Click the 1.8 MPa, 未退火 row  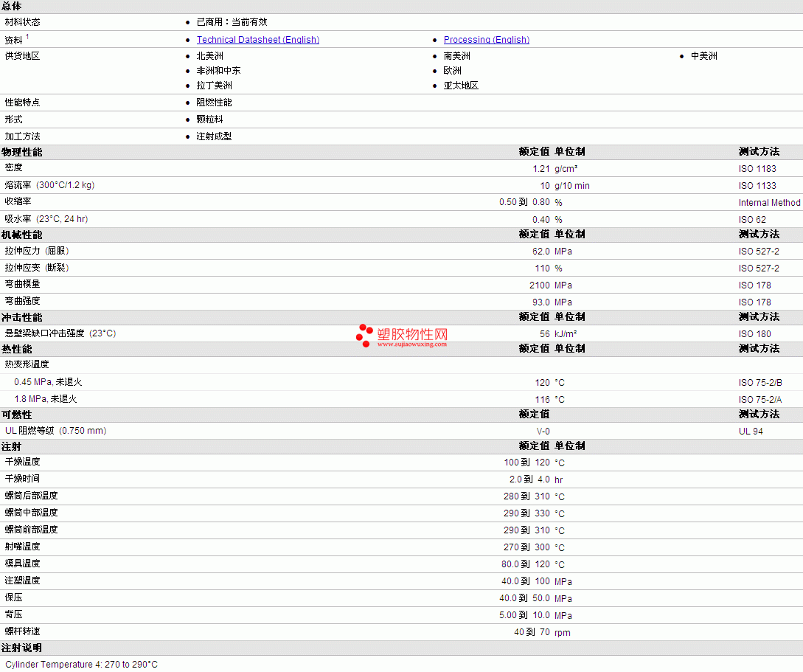46,399
